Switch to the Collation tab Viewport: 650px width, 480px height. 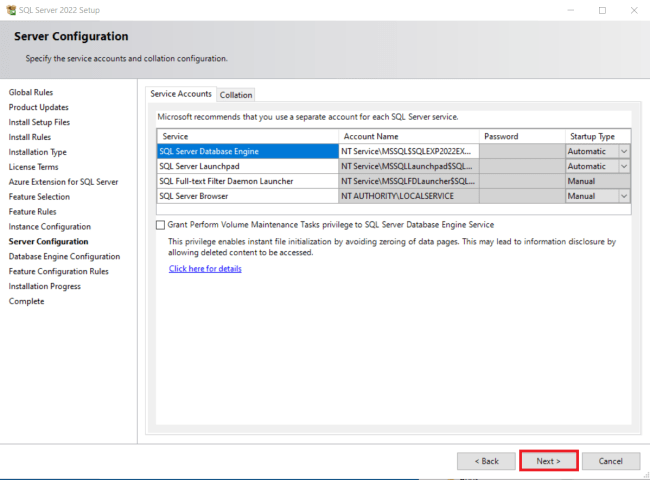tap(236, 95)
